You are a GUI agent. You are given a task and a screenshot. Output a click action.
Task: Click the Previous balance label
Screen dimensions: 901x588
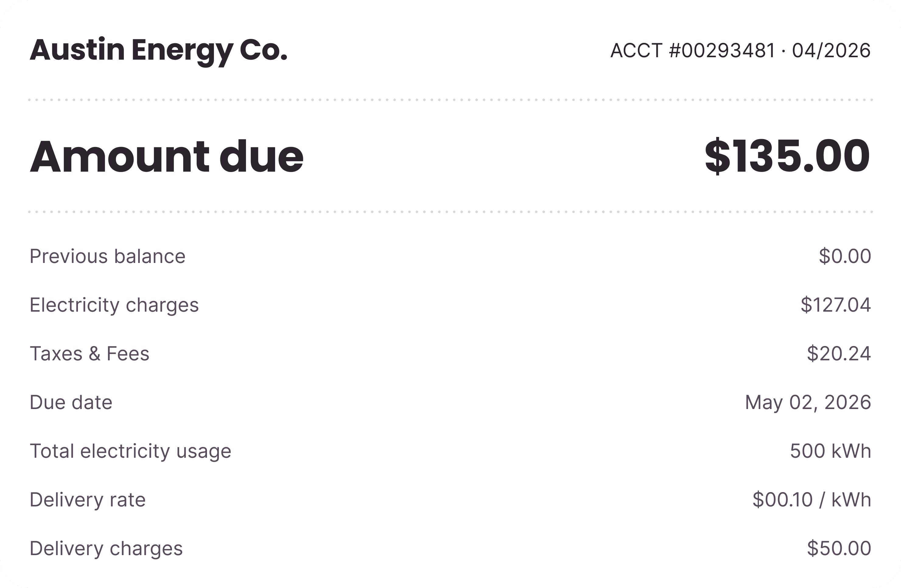(x=107, y=256)
